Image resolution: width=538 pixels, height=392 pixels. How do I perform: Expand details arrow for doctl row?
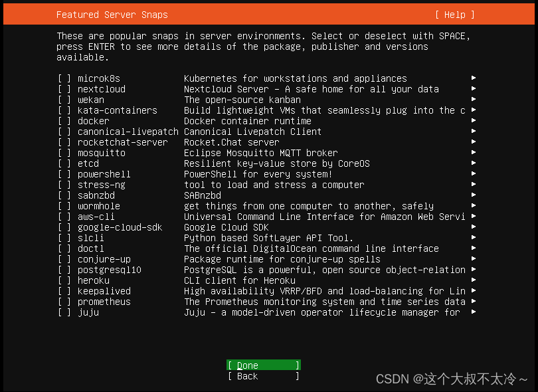click(474, 248)
